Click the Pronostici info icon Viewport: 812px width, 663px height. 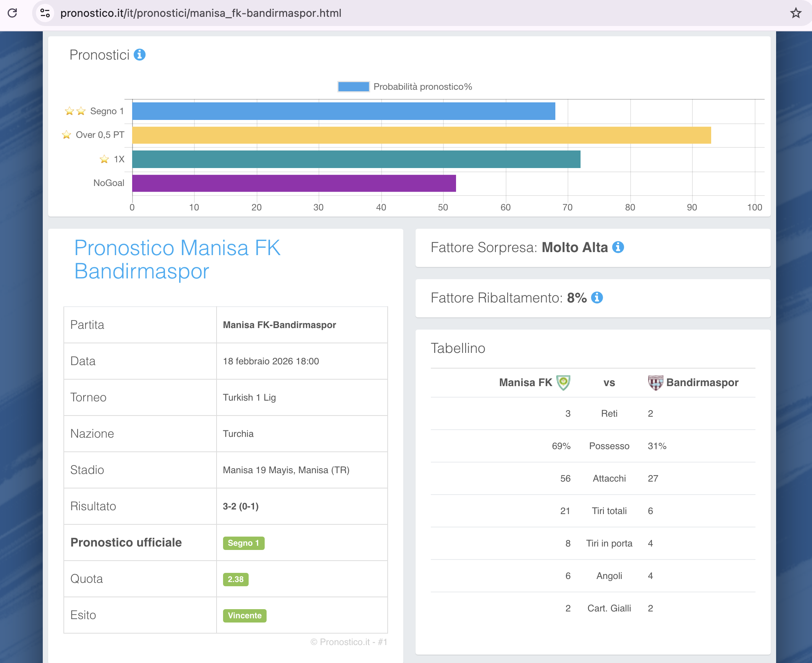pyautogui.click(x=139, y=55)
